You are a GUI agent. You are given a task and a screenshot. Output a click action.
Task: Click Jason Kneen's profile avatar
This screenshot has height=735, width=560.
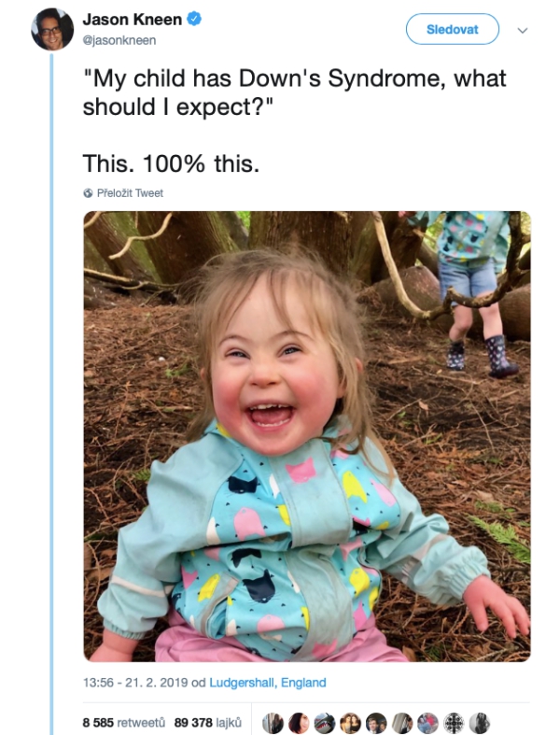coord(52,29)
